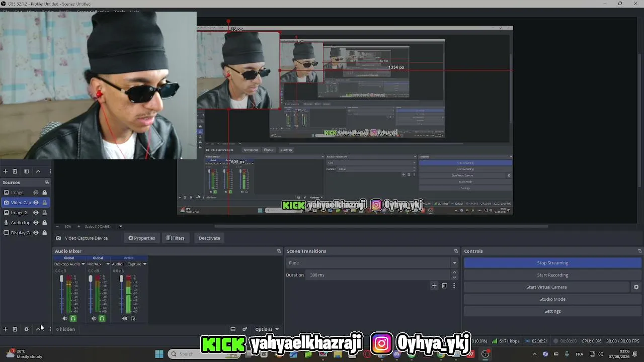Toggle Mic/Aux monitoring headphone icon
The image size is (644, 362).
click(x=102, y=318)
